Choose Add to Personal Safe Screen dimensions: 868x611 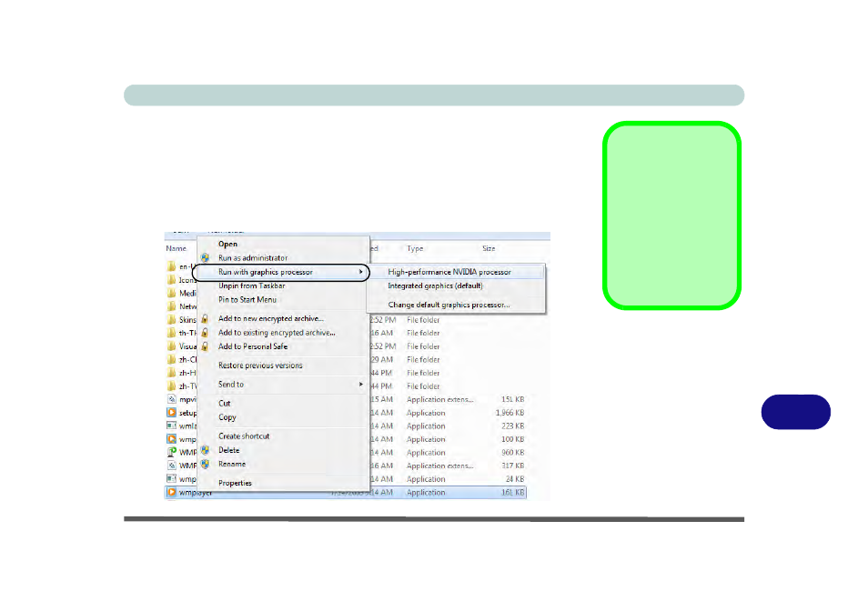253,346
